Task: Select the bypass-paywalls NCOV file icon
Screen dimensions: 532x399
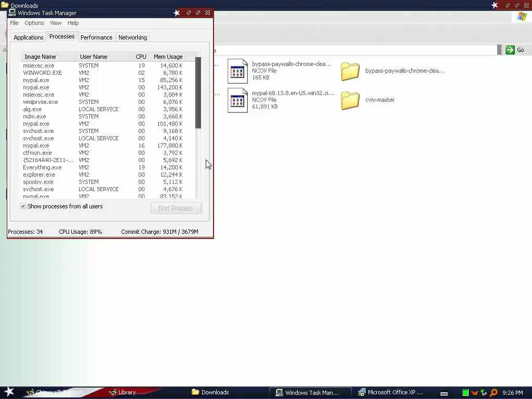Action: pos(237,71)
